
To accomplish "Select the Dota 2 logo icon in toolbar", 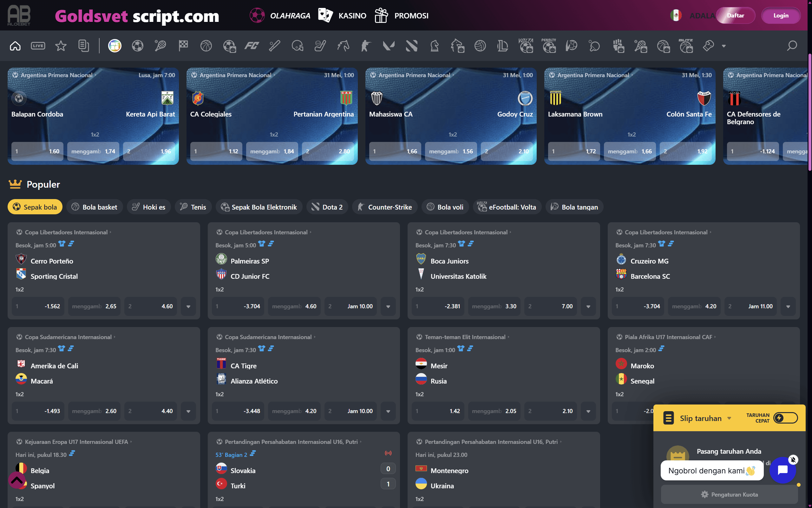I will (x=411, y=46).
